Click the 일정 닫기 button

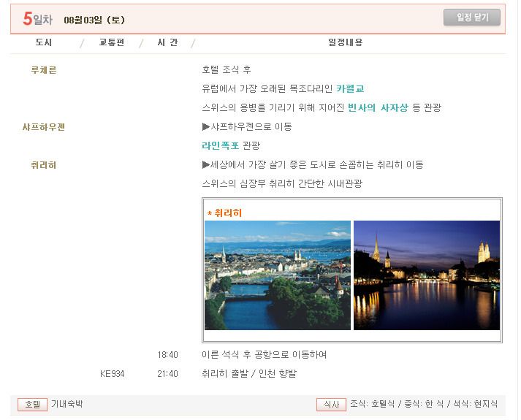pyautogui.click(x=471, y=18)
